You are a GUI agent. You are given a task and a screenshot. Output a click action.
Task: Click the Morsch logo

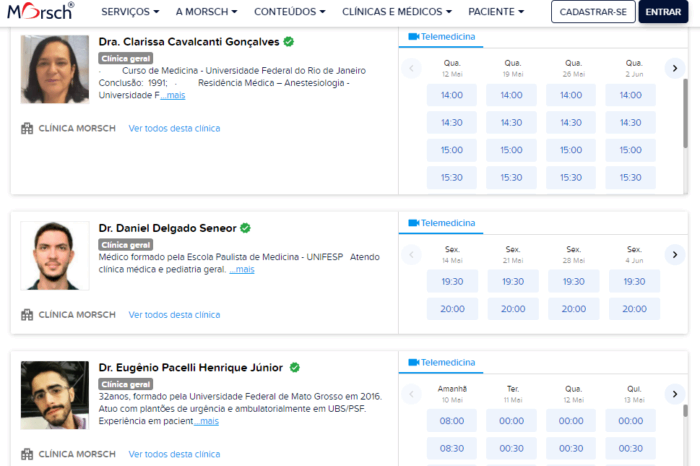pyautogui.click(x=41, y=12)
